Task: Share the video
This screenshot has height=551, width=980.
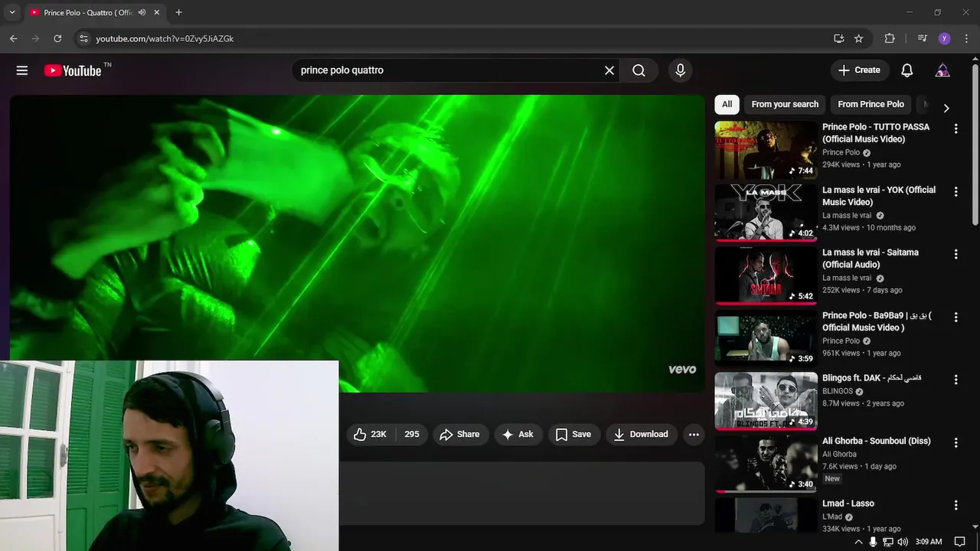Action: coord(459,434)
